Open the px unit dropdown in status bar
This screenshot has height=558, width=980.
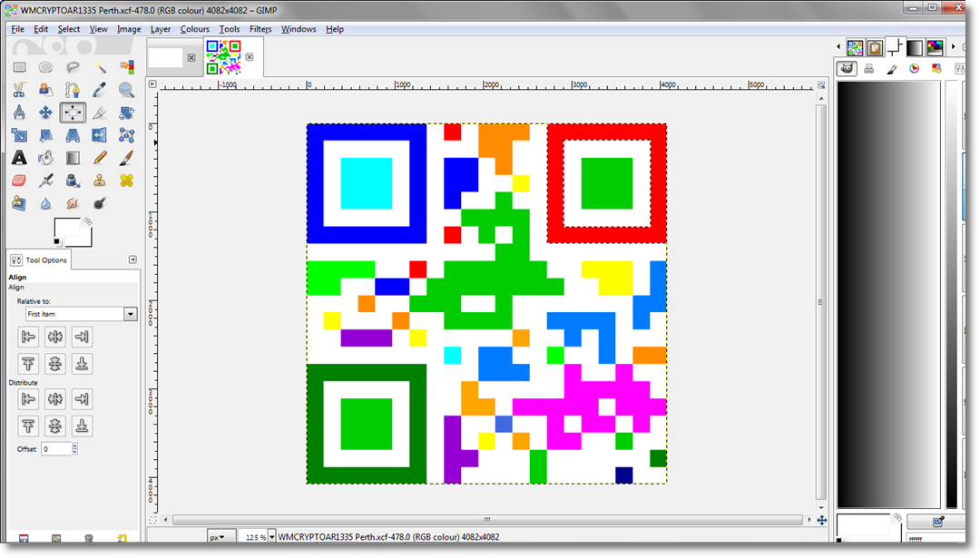click(x=221, y=537)
